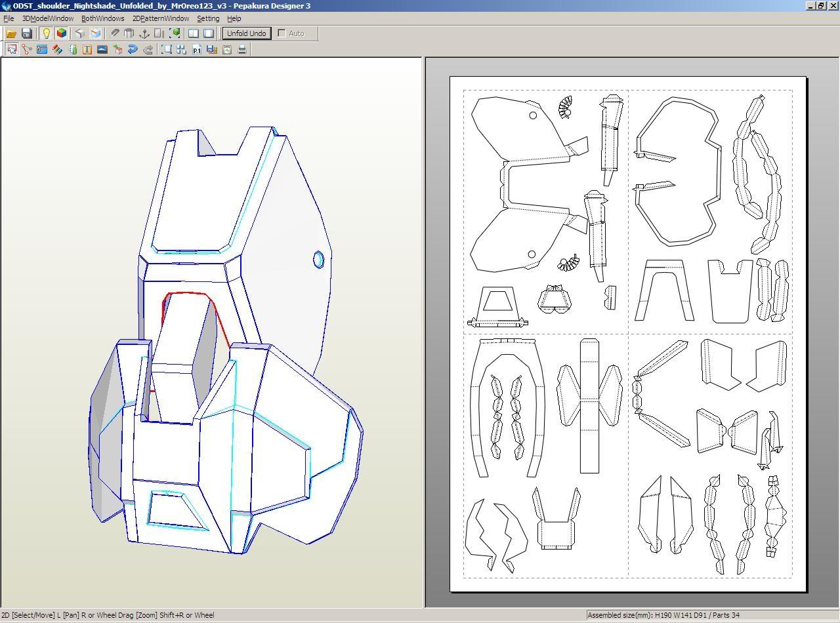Screen dimensions: 840x623
Task: Click the P.1 page icon
Action: pos(197,49)
